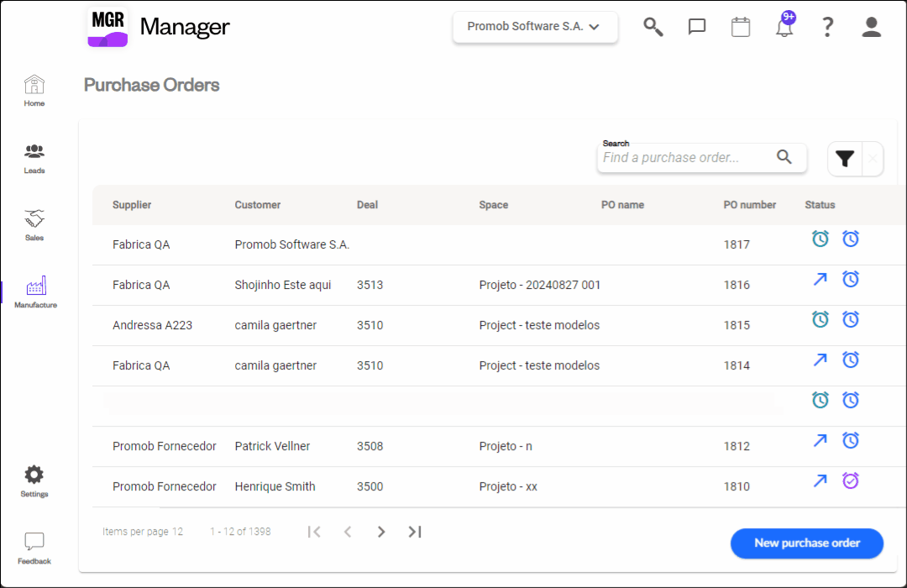Go to next page of results
Viewport: 907px width, 588px height.
[381, 531]
